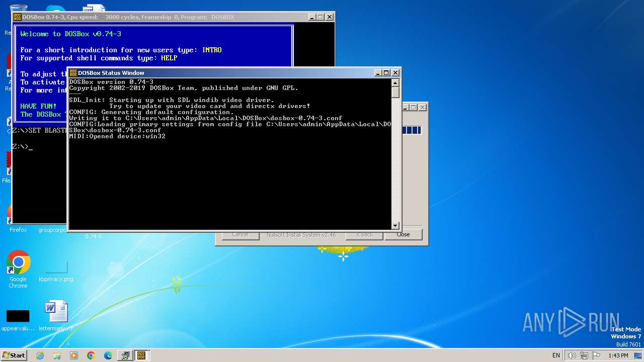Open File Explorer from taskbar
Screen dimensions: 644x362
[57, 355]
